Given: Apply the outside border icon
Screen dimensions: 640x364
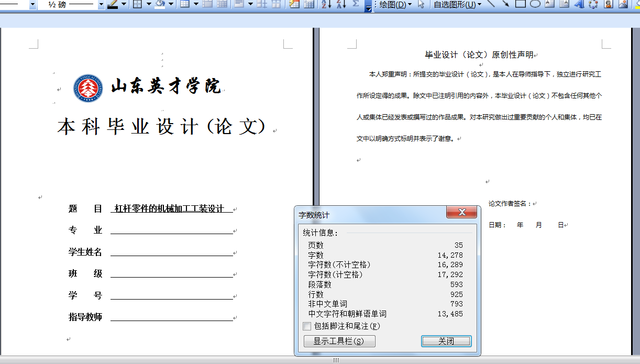Looking at the screenshot, I should point(138,4).
